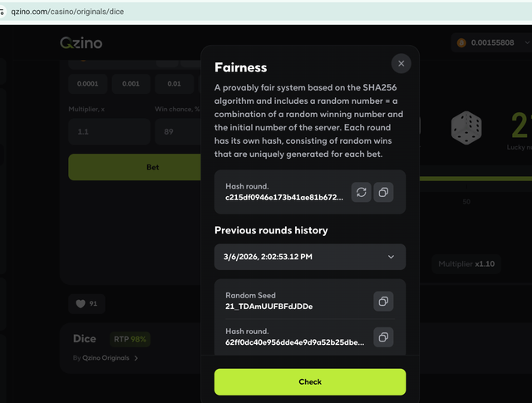The height and width of the screenshot is (403, 532).
Task: Click the bitcoin currency icon
Action: pos(461,42)
